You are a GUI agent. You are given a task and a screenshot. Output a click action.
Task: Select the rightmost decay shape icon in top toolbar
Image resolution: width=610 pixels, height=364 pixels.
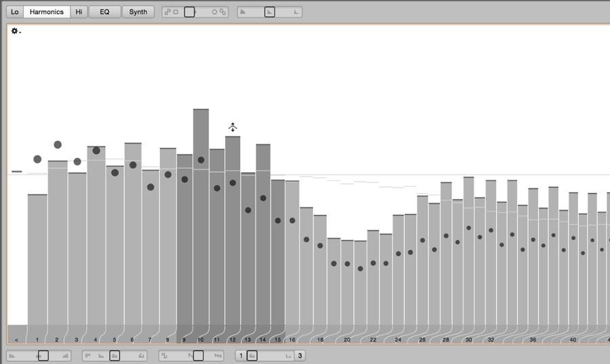296,12
